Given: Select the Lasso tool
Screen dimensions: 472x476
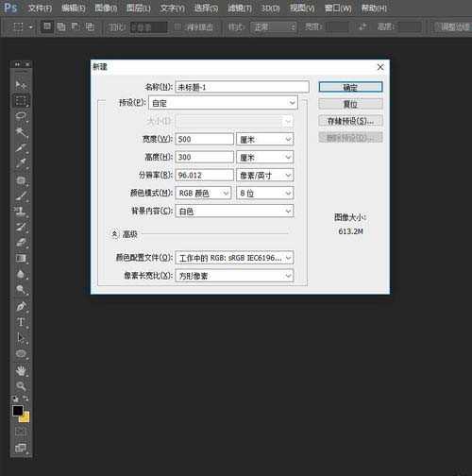Looking at the screenshot, I should 21,116.
